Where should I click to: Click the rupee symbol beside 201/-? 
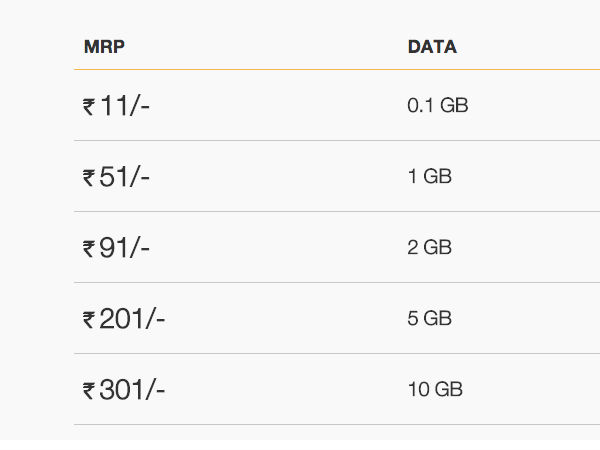pyautogui.click(x=89, y=321)
